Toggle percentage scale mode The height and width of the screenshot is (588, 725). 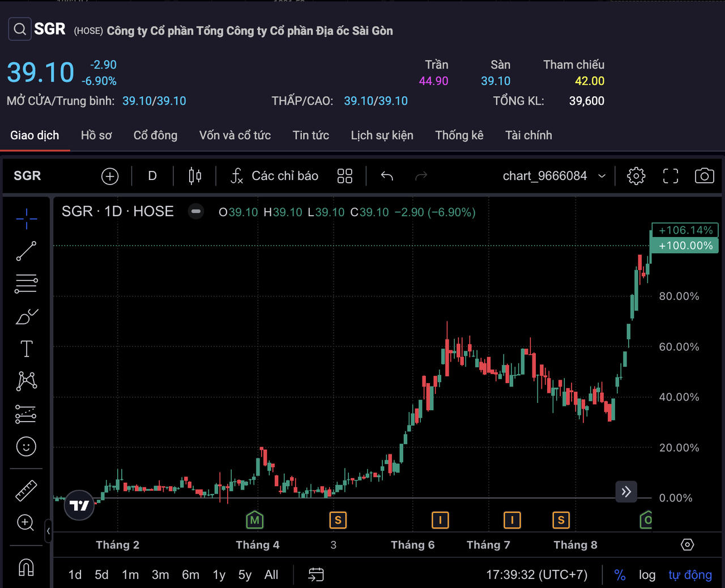coord(620,575)
